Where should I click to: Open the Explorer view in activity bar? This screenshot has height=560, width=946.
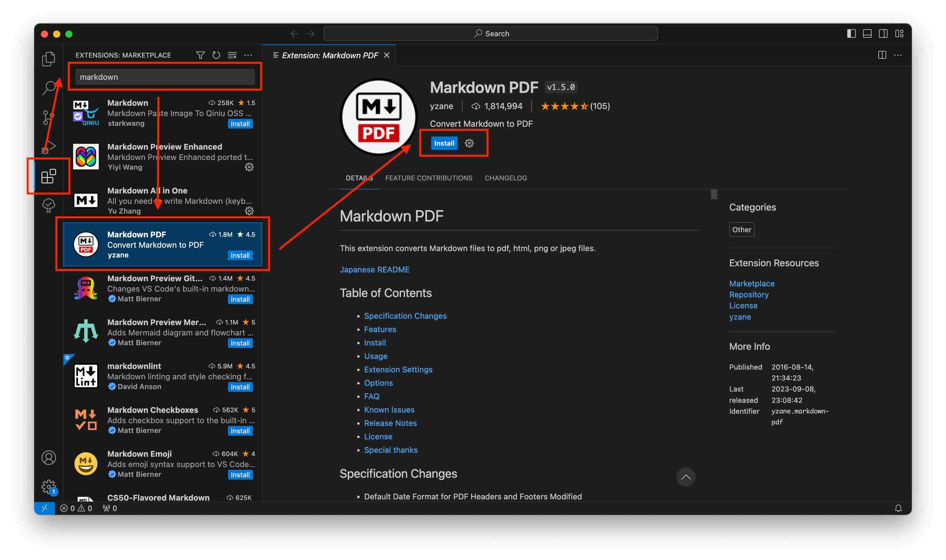click(48, 59)
